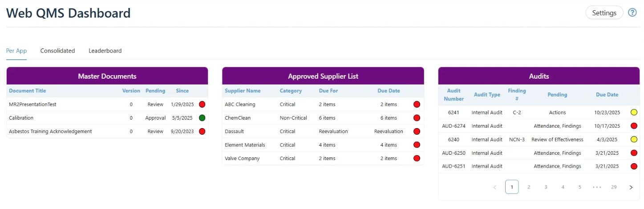Go to next audits page arrow
Screen dimensions: 644x209
pyautogui.click(x=631, y=187)
